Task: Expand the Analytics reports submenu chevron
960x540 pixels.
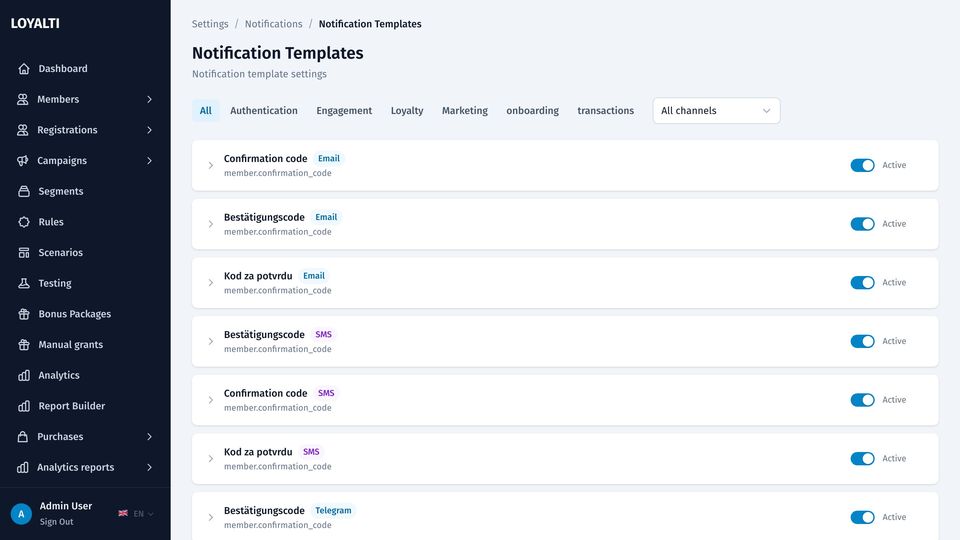Action: click(x=149, y=467)
